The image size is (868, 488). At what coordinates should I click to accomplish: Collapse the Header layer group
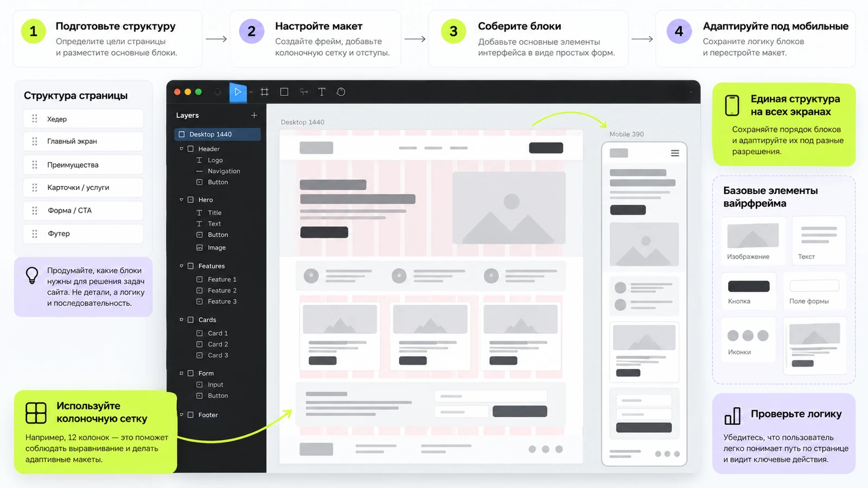(x=182, y=149)
